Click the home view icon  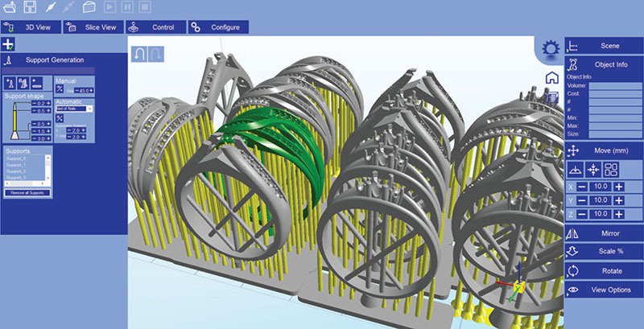[551, 77]
